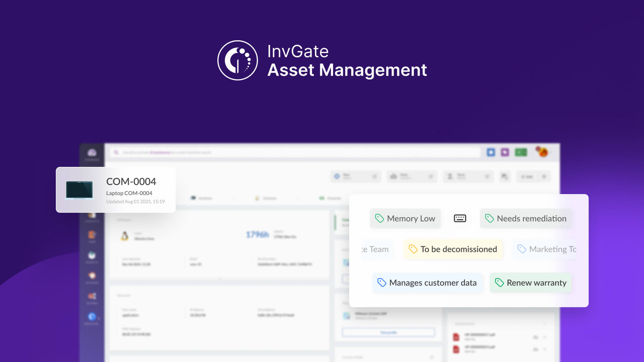
Task: Click the purple square icon in top bar
Action: tap(505, 153)
